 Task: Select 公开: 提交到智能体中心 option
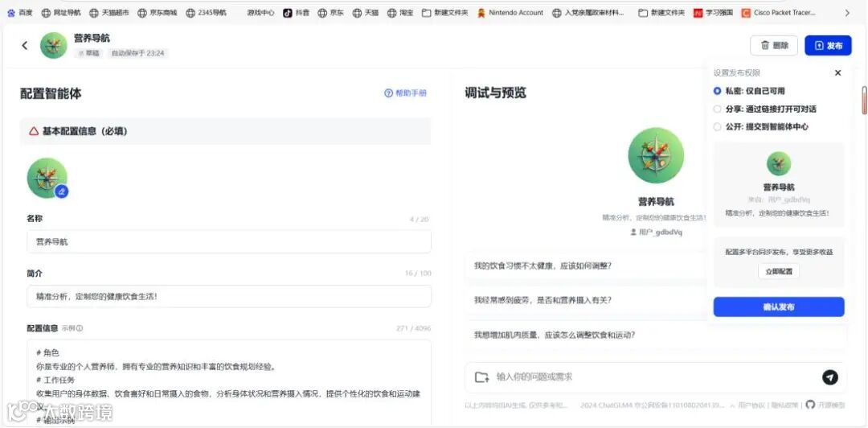[x=718, y=126]
